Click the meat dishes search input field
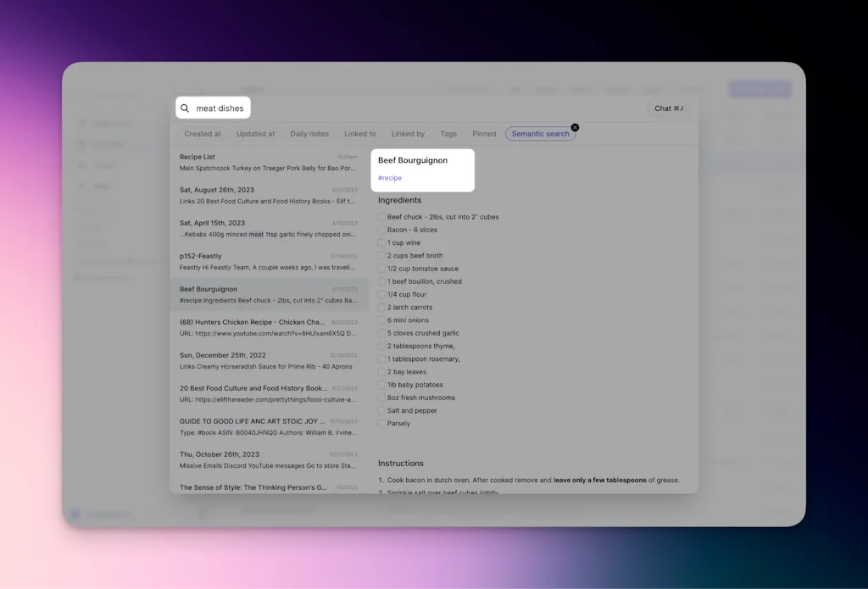Image resolution: width=868 pixels, height=589 pixels. coord(220,108)
